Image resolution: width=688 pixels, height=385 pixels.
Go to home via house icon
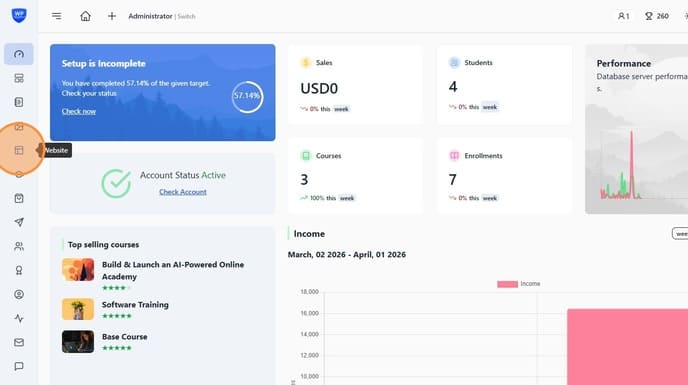[x=86, y=16]
